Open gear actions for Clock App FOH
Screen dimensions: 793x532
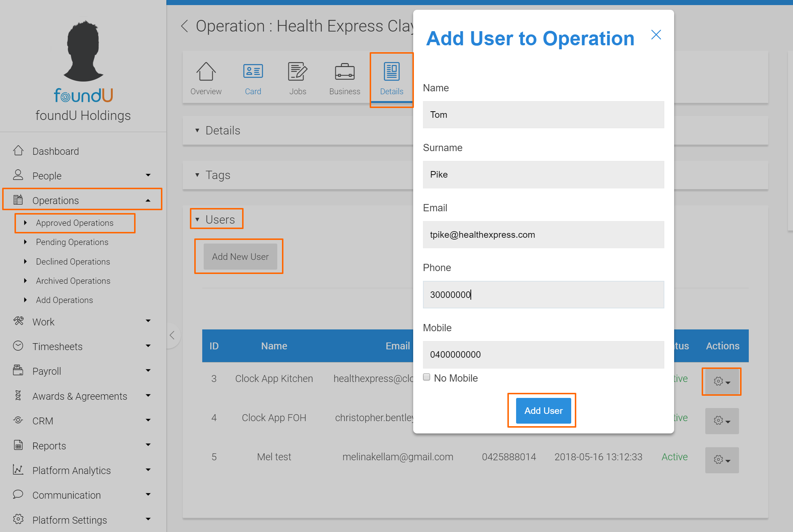click(722, 421)
